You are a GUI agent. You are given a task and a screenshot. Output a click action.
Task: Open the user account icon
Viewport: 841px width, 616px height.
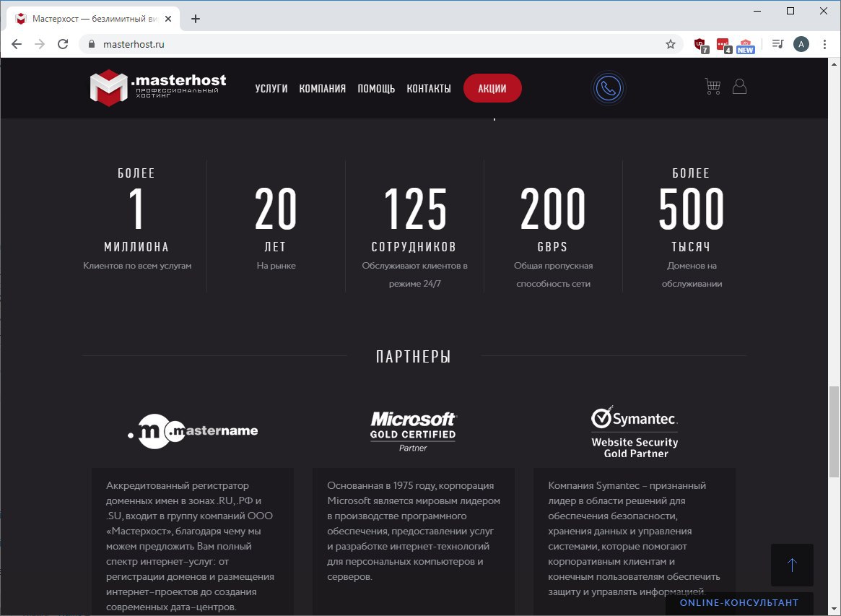coord(740,87)
